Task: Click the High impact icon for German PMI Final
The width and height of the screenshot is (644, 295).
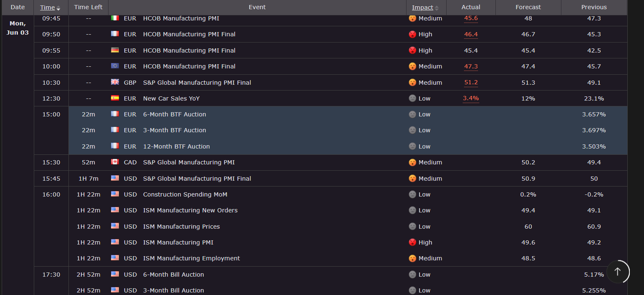Action: pos(412,50)
